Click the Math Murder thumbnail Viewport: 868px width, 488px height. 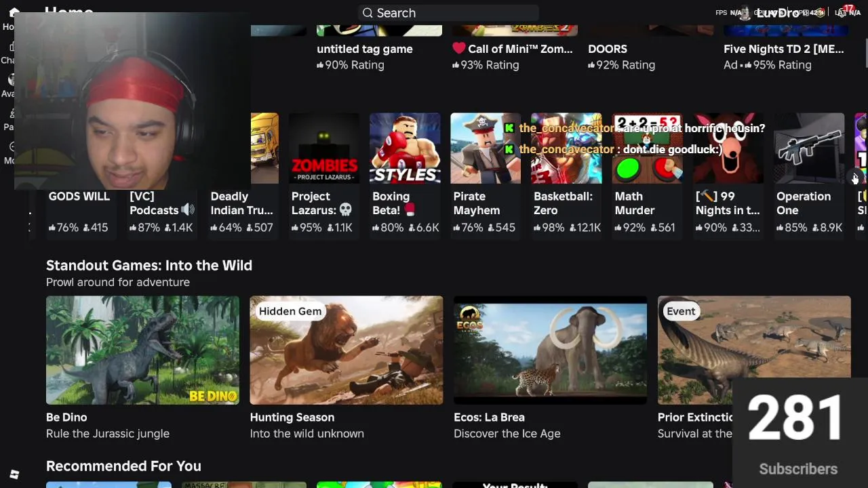[x=647, y=148]
